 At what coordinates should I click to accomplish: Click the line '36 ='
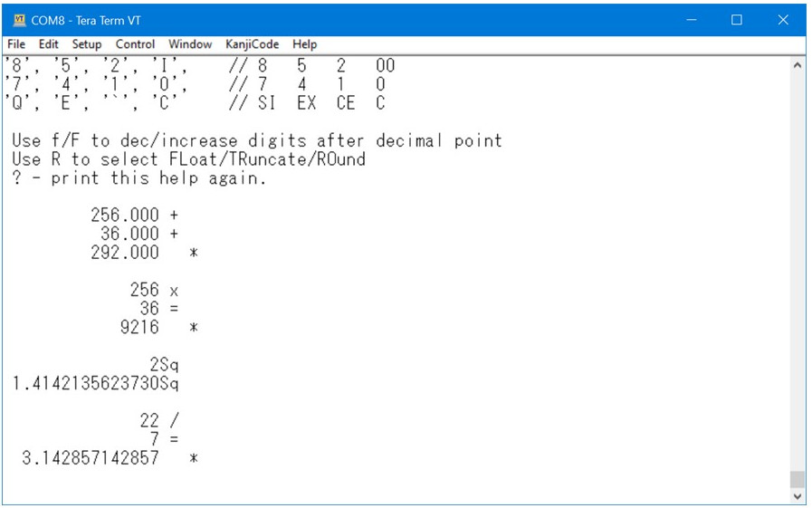[159, 309]
